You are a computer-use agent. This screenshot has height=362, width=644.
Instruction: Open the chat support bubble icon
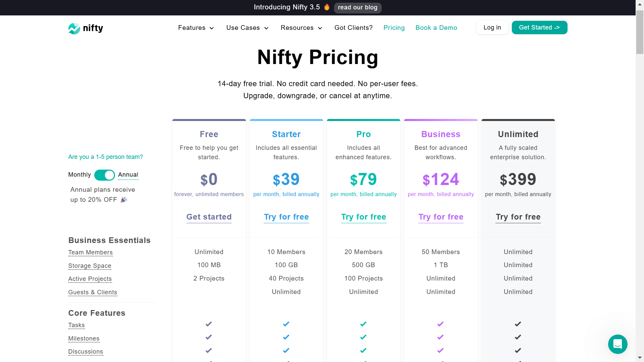tap(618, 344)
